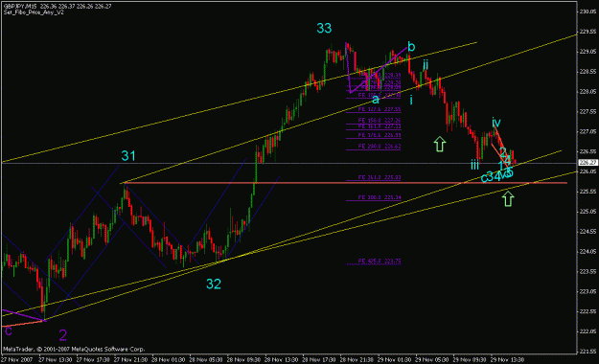Viewport: 599px width, 364px height.
Task: Click the current price tag 226.27
Action: click(587, 163)
